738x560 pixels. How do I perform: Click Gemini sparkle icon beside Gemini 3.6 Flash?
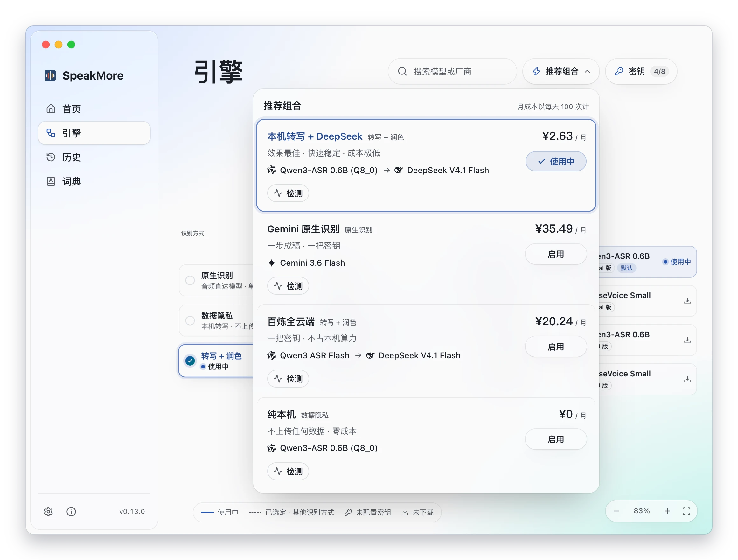[272, 263]
